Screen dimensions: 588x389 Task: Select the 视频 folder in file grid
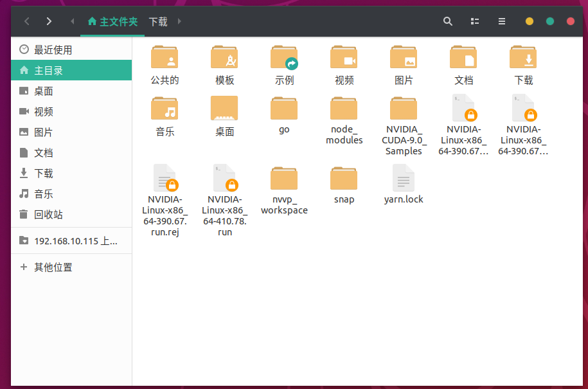pyautogui.click(x=344, y=57)
